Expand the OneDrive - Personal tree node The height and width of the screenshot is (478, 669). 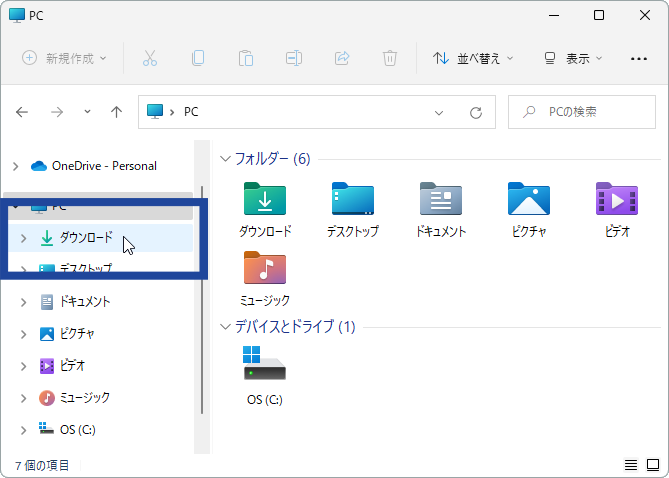[x=16, y=166]
